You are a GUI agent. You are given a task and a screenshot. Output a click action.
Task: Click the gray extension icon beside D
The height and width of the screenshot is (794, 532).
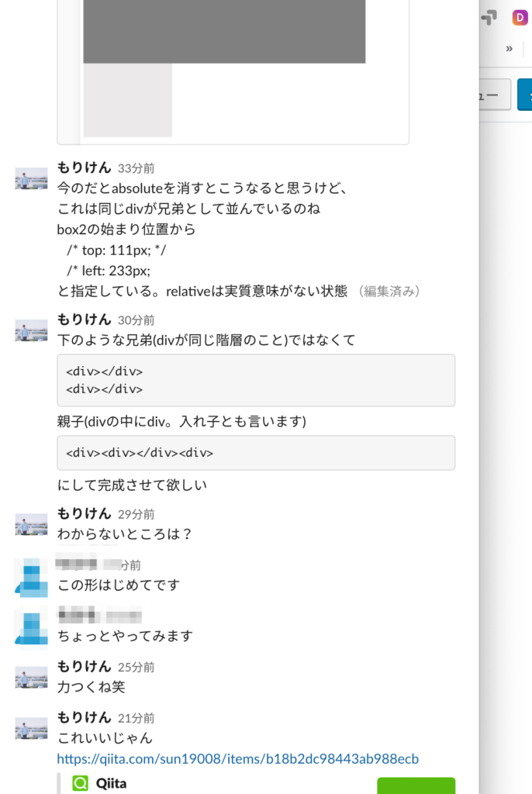click(489, 18)
